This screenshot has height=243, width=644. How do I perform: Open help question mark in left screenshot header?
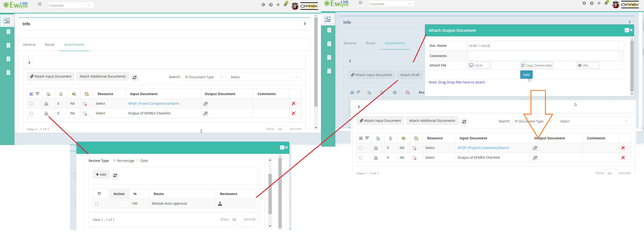coord(271,5)
